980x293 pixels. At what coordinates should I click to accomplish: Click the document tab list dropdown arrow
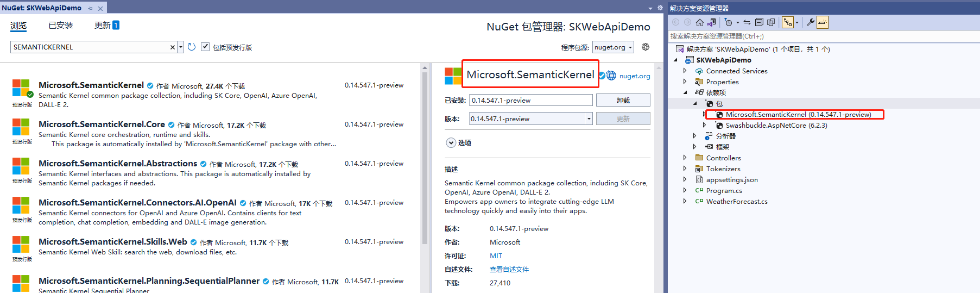(x=650, y=8)
